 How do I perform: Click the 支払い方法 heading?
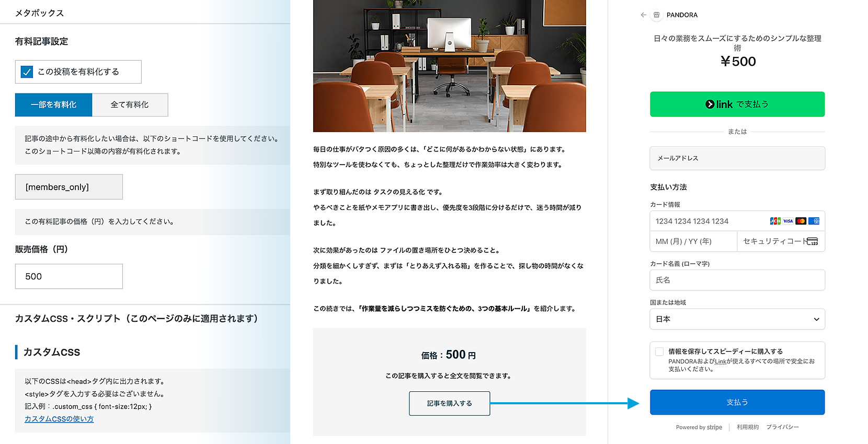[668, 187]
